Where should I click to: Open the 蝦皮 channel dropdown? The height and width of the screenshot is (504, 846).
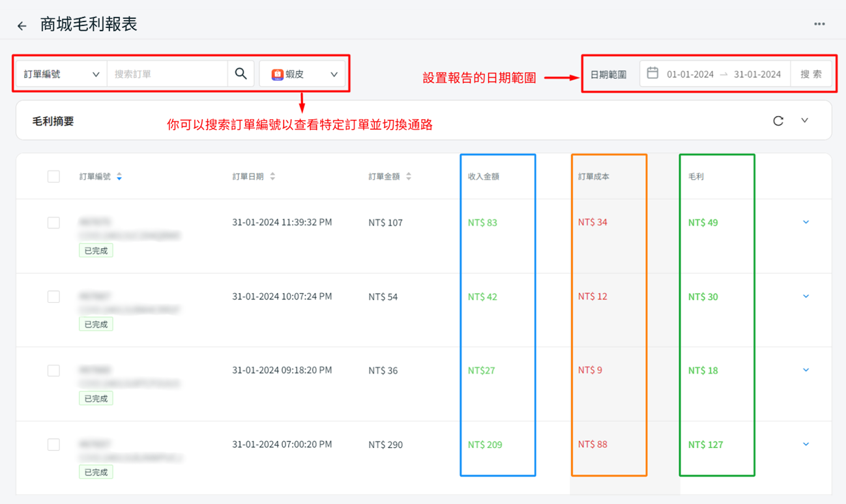pyautogui.click(x=302, y=74)
